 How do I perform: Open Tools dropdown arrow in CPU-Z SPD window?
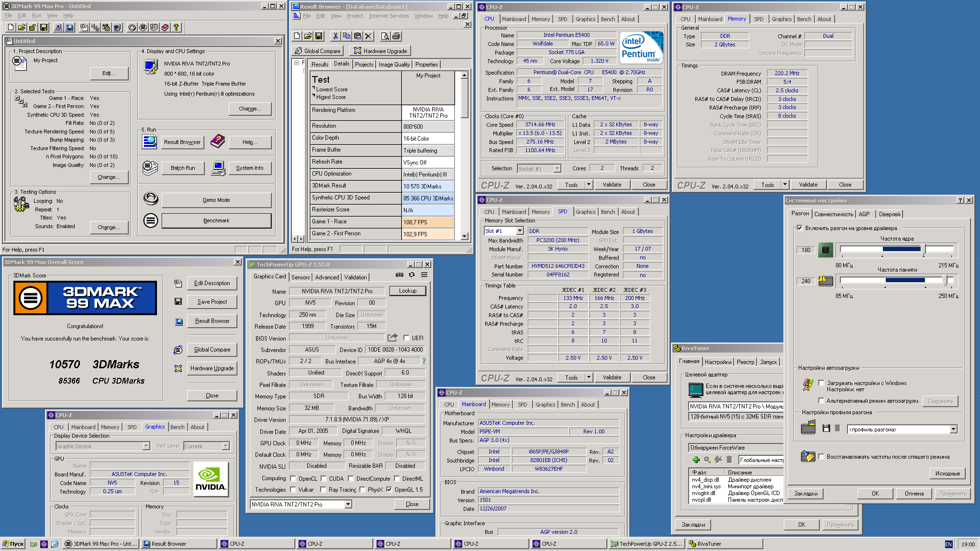pyautogui.click(x=589, y=377)
